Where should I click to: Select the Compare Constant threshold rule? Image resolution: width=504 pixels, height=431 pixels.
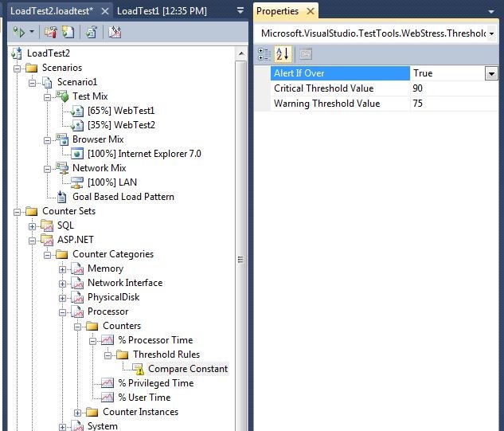[x=188, y=369]
